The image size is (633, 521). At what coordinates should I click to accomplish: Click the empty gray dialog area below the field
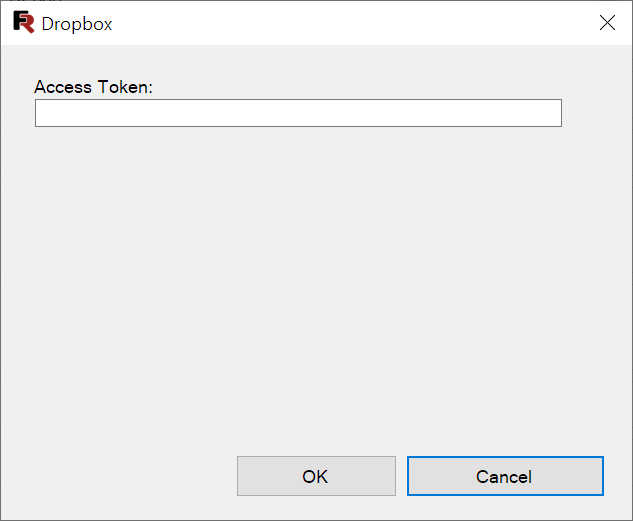[316, 282]
